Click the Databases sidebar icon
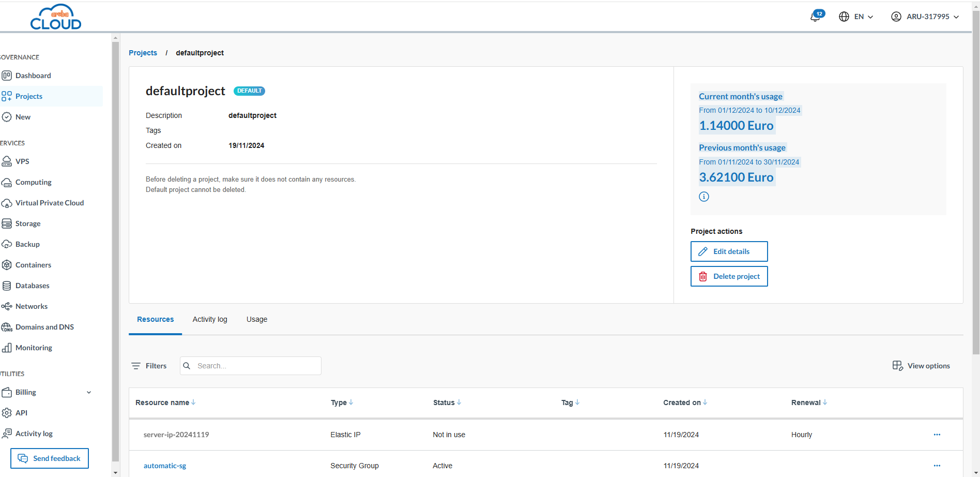This screenshot has height=477, width=980. (x=7, y=286)
